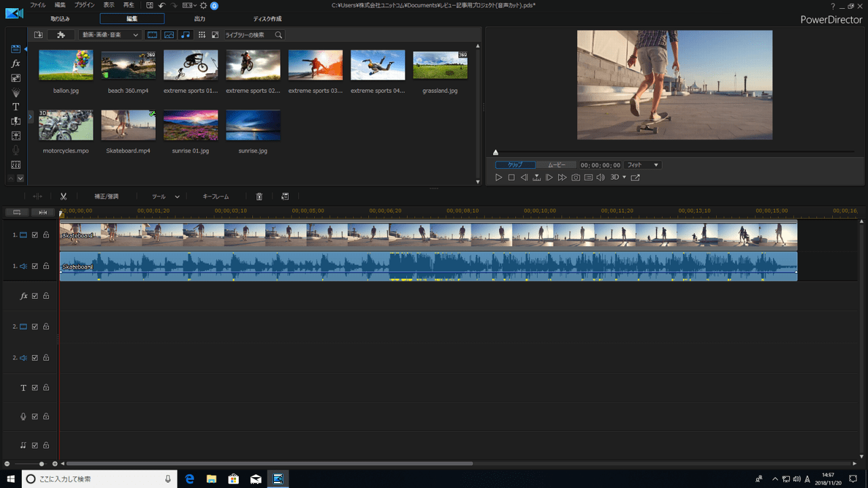Image resolution: width=868 pixels, height=488 pixels.
Task: Click the undo arrow in top bar
Action: (162, 5)
